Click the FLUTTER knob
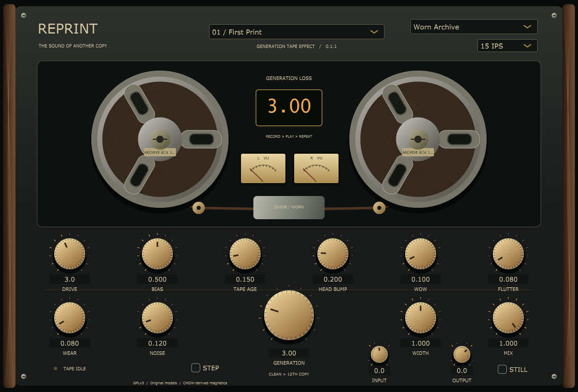The height and width of the screenshot is (392, 578). pyautogui.click(x=508, y=254)
